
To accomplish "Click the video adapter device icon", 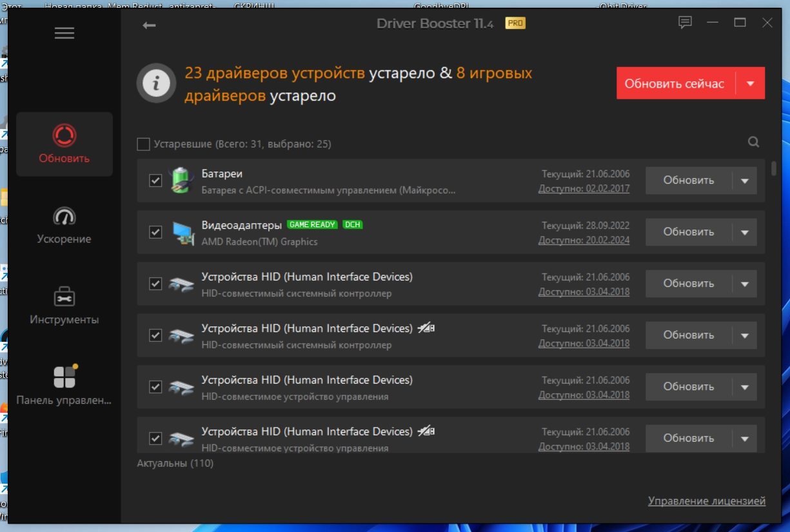I will 182,232.
